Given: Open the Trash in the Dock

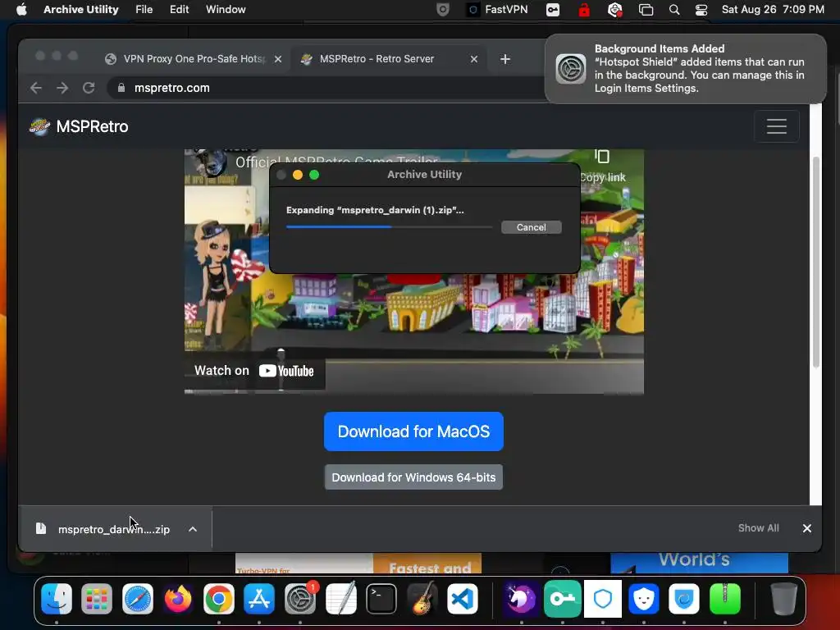Looking at the screenshot, I should [x=783, y=598].
